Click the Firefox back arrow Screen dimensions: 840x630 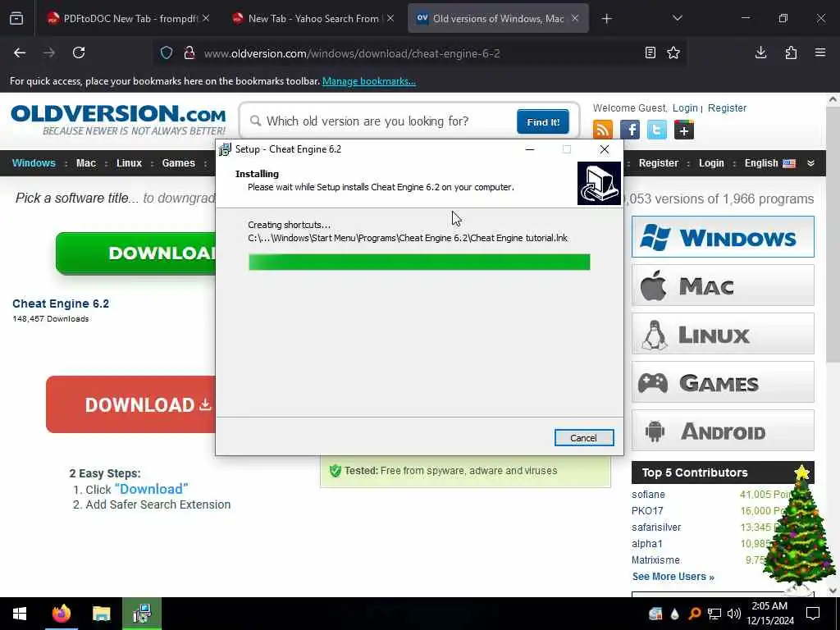click(20, 52)
